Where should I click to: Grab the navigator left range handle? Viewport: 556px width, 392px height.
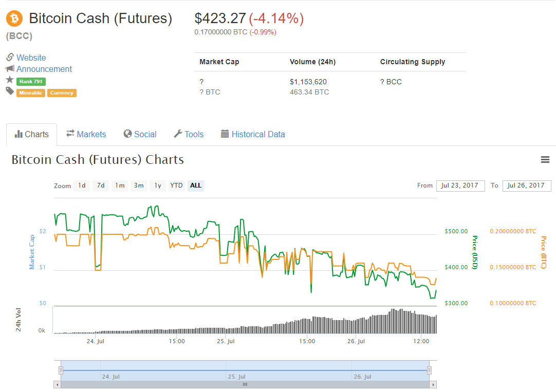pos(61,370)
